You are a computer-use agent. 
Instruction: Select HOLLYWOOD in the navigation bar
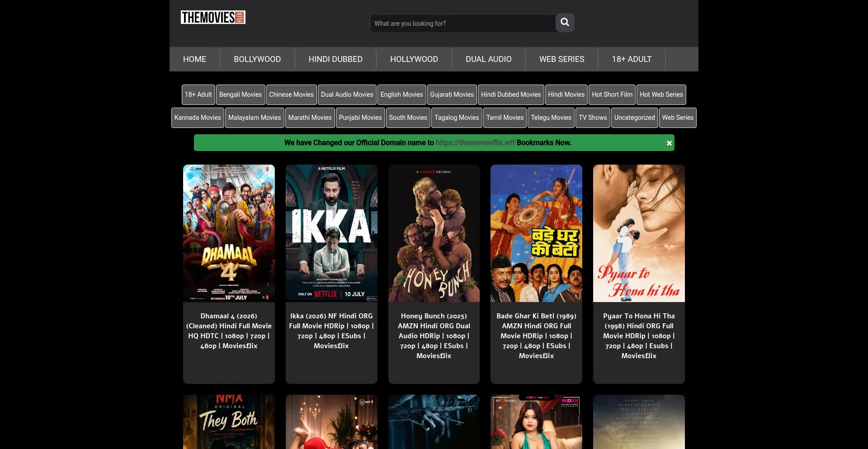point(414,59)
